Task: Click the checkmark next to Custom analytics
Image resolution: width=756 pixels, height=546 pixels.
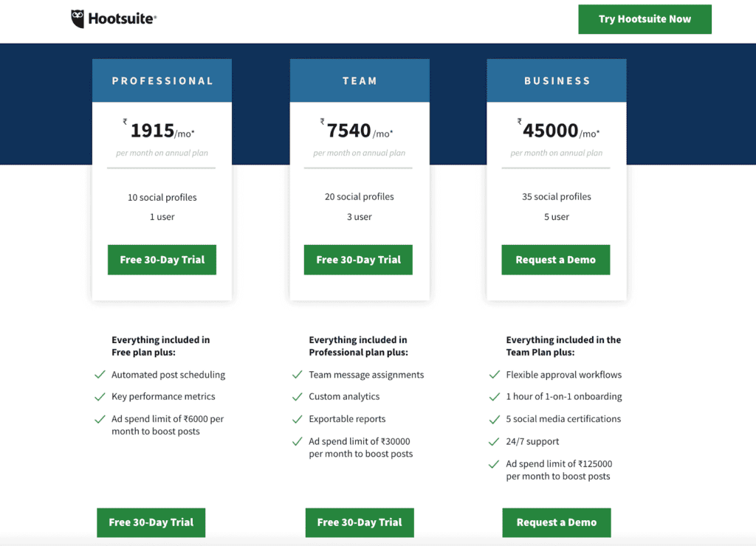Action: click(297, 396)
